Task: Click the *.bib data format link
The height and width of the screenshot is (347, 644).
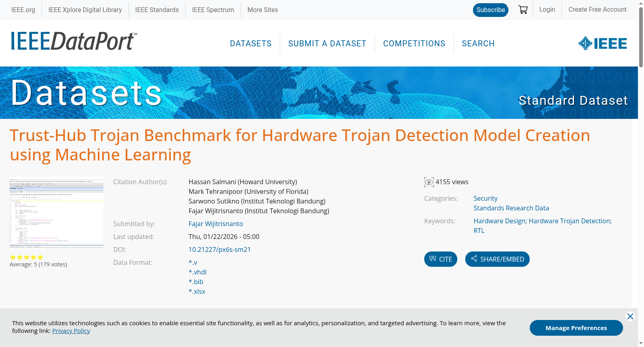Action: pyautogui.click(x=196, y=282)
